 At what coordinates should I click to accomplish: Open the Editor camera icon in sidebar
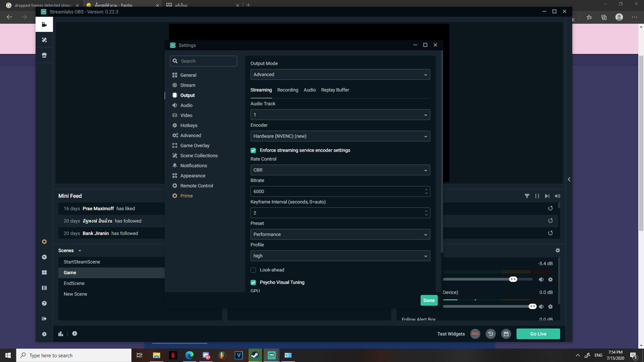click(44, 24)
